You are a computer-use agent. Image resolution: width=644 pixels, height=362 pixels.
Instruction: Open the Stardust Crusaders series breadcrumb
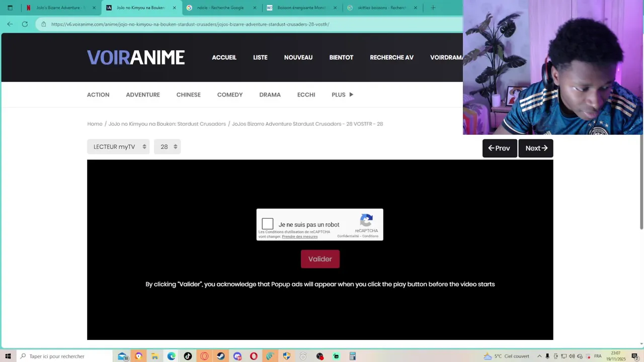(167, 124)
